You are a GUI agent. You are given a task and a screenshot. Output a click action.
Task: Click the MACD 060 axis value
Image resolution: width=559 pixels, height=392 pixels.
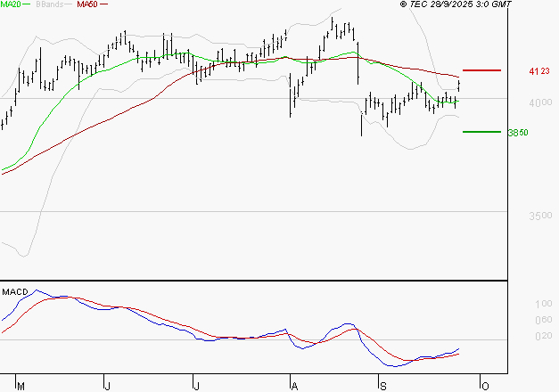[543, 320]
